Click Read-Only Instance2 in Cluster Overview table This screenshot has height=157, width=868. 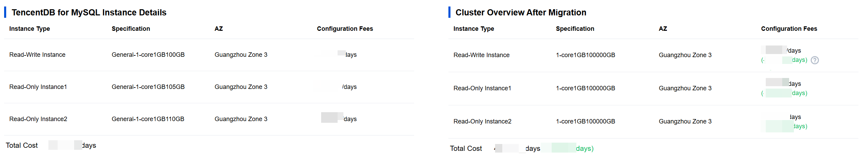click(482, 121)
